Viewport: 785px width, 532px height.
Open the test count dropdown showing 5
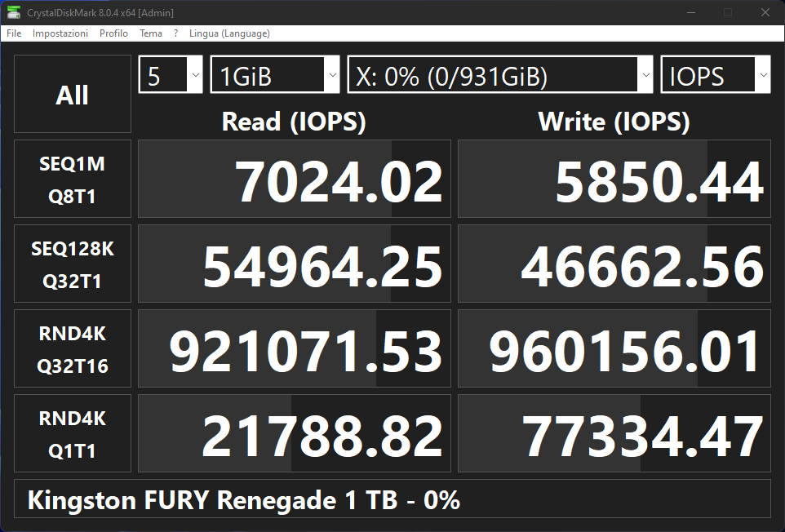point(171,74)
